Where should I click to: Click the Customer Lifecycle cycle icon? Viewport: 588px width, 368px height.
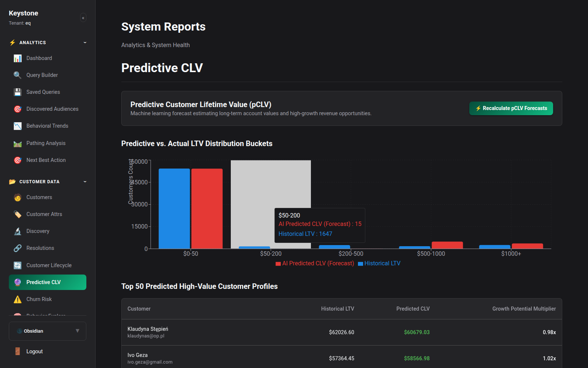pos(18,265)
